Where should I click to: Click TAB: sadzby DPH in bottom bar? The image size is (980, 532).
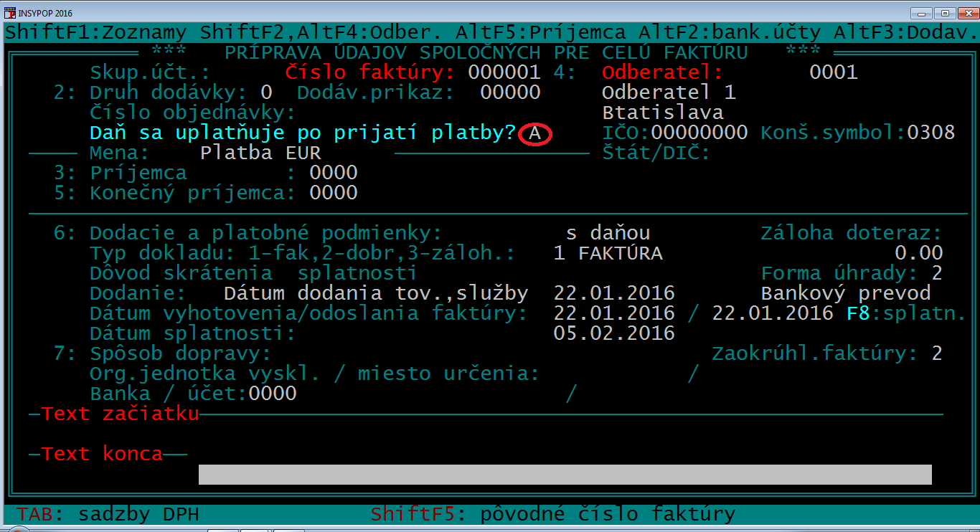click(x=108, y=514)
